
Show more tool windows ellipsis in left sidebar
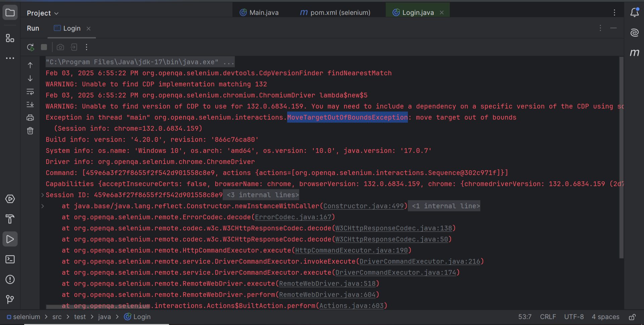point(10,58)
